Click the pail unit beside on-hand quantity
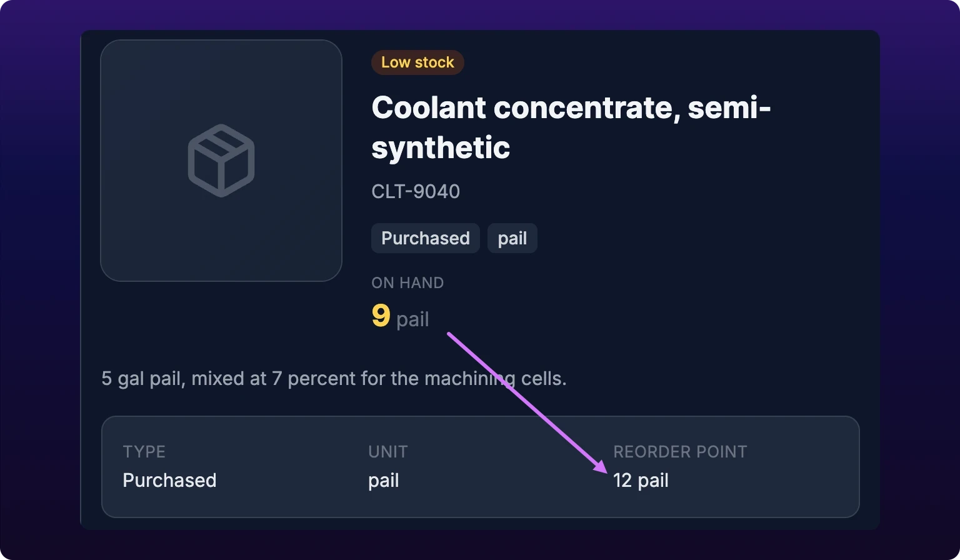This screenshot has width=960, height=560. 412,319
